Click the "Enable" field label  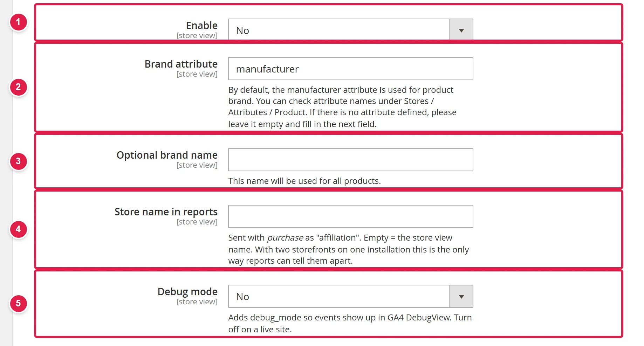tap(202, 26)
